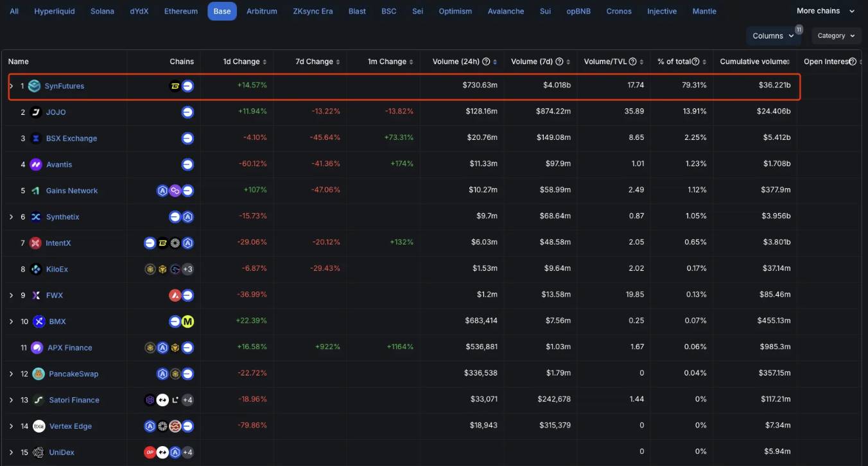The height and width of the screenshot is (466, 868).
Task: Expand the FWX row
Action: pyautogui.click(x=11, y=296)
